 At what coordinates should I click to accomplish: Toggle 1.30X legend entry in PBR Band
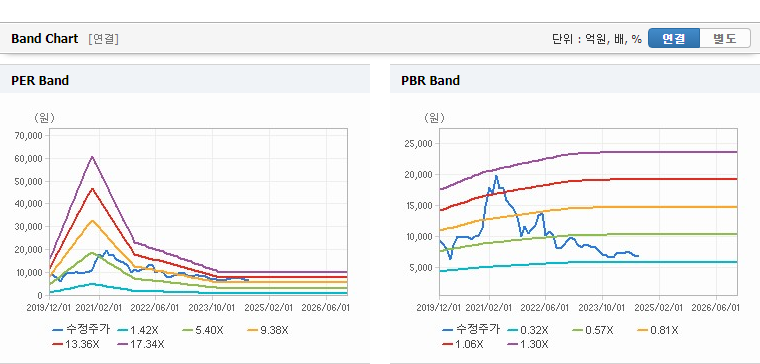(x=528, y=345)
